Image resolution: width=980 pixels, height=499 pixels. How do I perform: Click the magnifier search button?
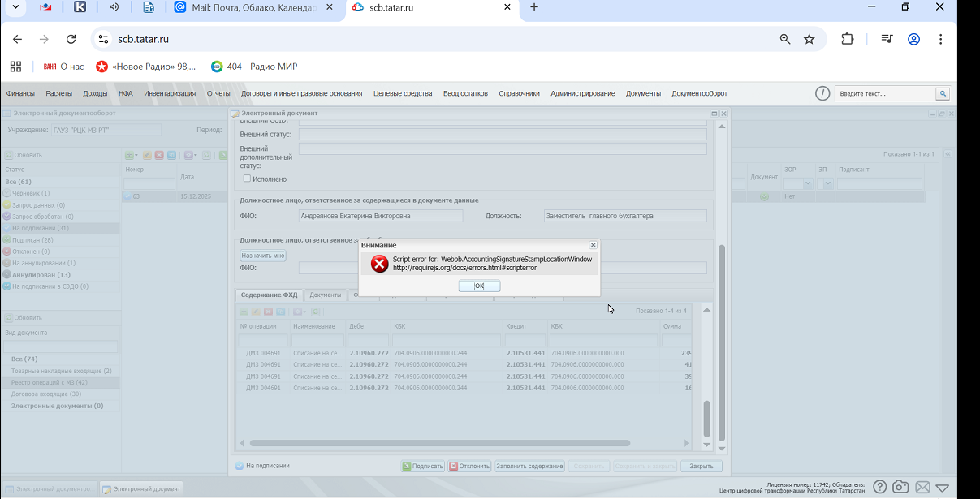tap(943, 94)
